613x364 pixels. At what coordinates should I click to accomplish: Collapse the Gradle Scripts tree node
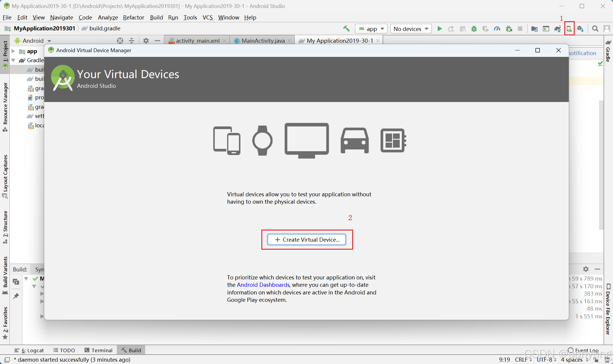click(13, 60)
